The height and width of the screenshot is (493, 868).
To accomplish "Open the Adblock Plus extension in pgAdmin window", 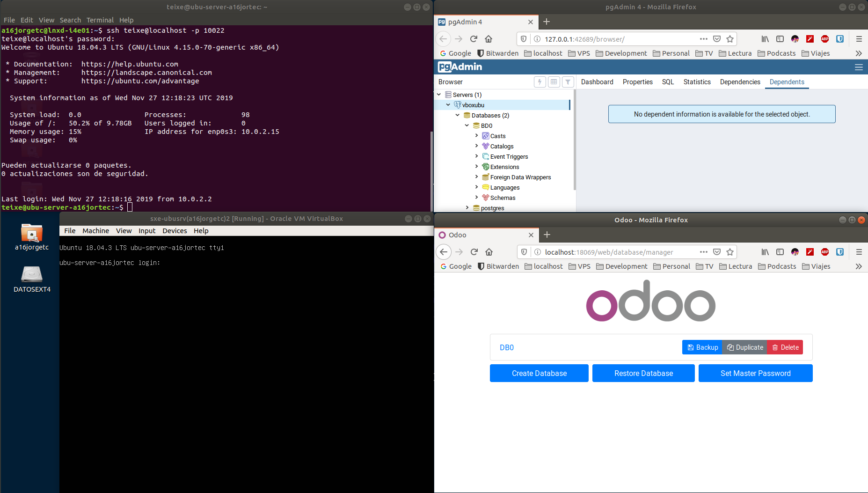I will coord(825,39).
